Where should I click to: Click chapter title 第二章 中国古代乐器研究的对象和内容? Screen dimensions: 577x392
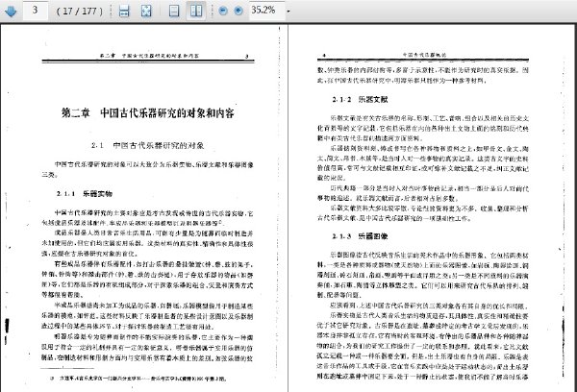147,112
